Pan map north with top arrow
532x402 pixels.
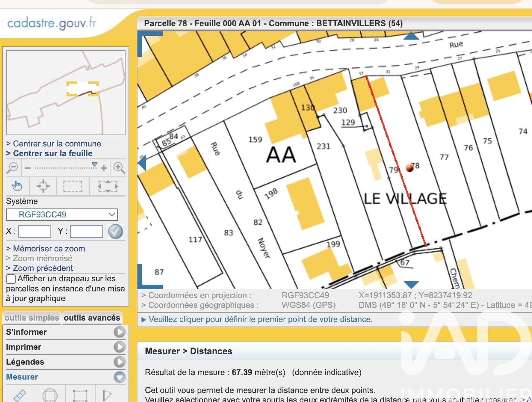coord(411,36)
